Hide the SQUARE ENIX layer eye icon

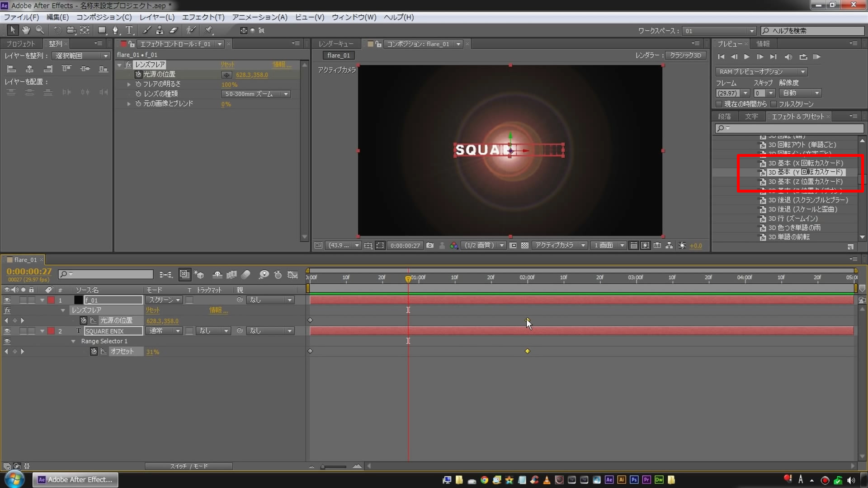click(7, 331)
